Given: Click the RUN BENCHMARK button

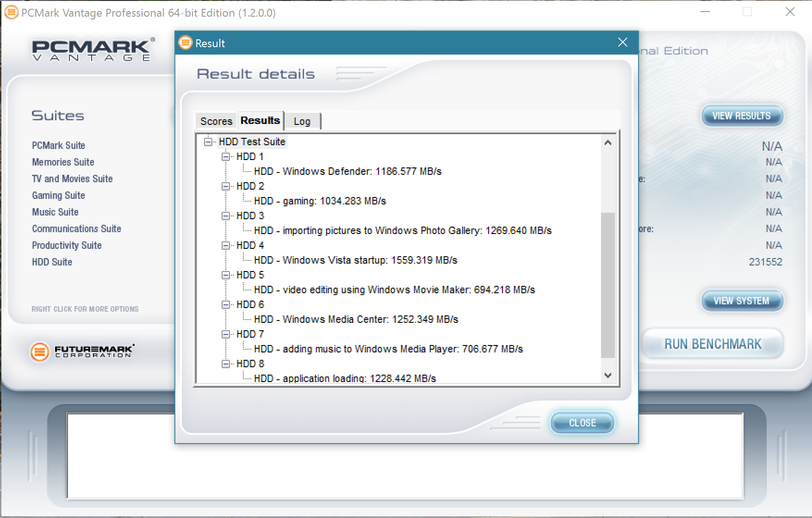Looking at the screenshot, I should [713, 344].
